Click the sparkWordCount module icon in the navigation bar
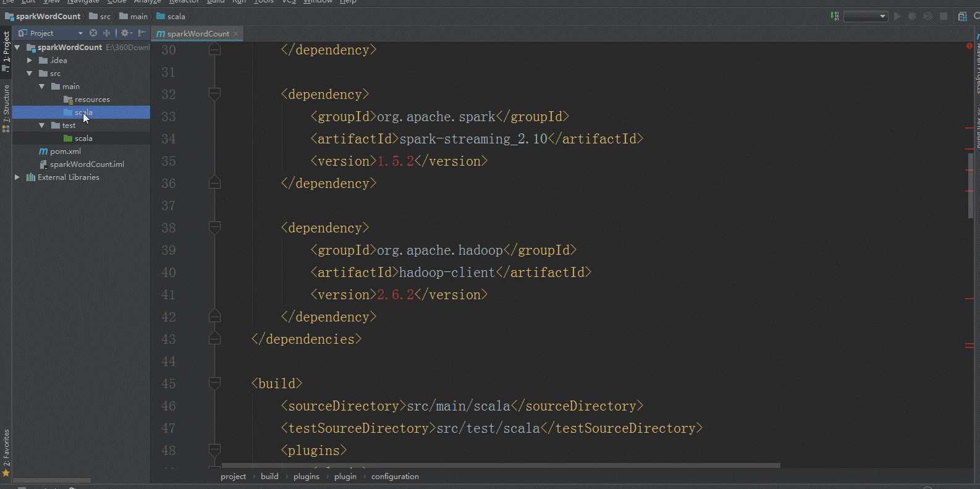Image resolution: width=980 pixels, height=489 pixels. (x=9, y=17)
